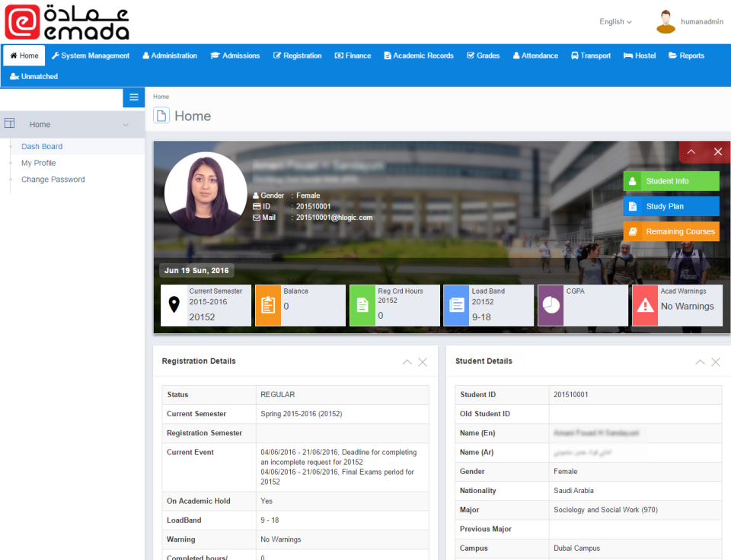Image resolution: width=731 pixels, height=560 pixels.
Task: Click the Current Semester location pin icon
Action: (x=174, y=305)
